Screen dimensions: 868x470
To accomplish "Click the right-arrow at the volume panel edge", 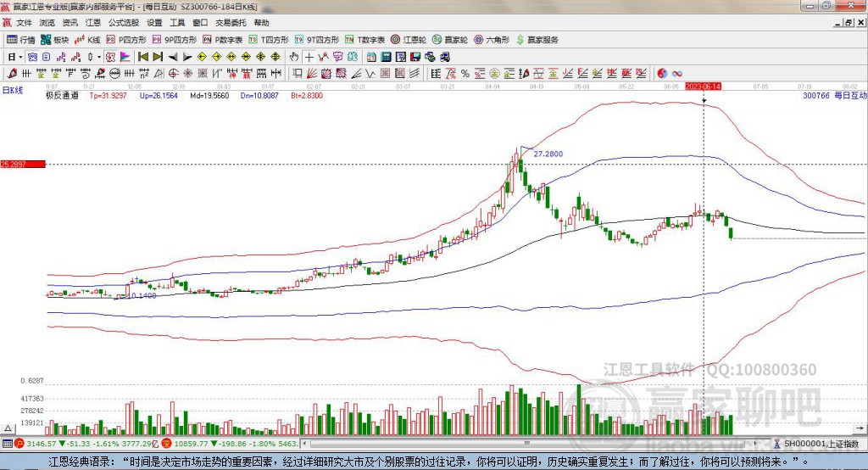I will (860, 428).
